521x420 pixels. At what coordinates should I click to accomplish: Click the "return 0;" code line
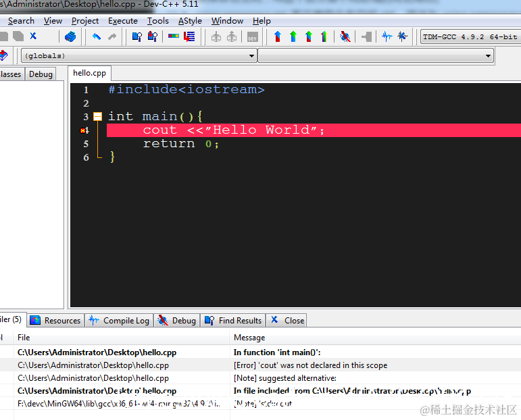click(180, 144)
